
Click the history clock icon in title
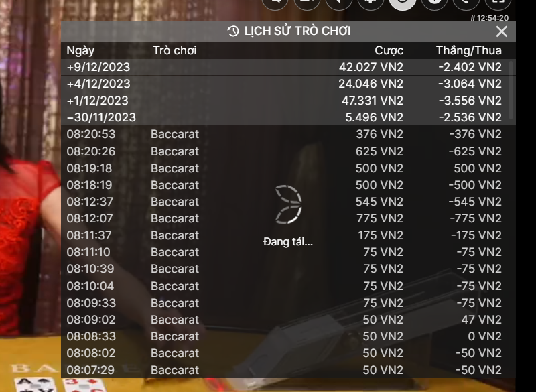click(233, 31)
